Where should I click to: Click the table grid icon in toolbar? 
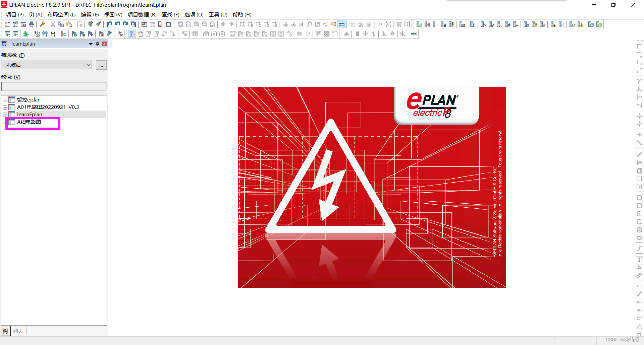pyautogui.click(x=168, y=24)
